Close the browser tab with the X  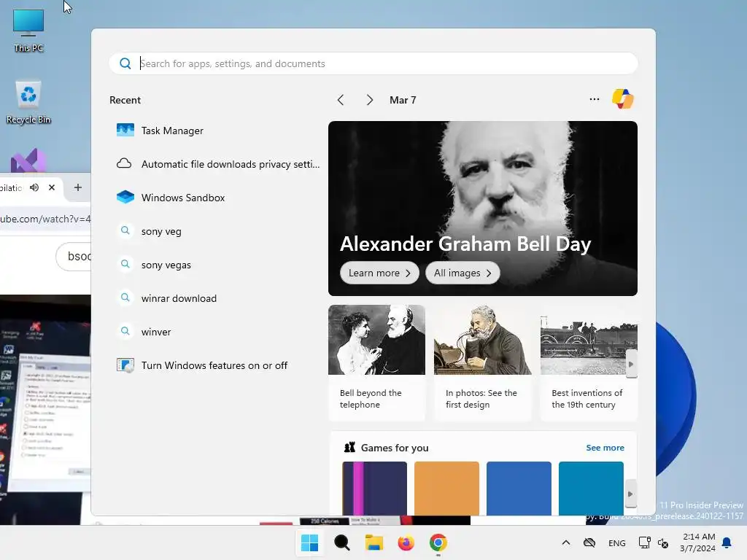[x=52, y=187]
